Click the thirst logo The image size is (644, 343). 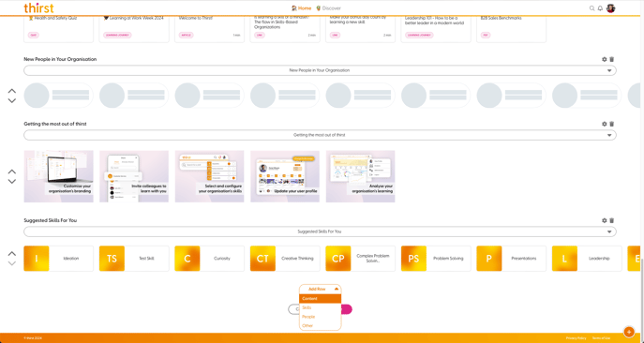point(38,7)
